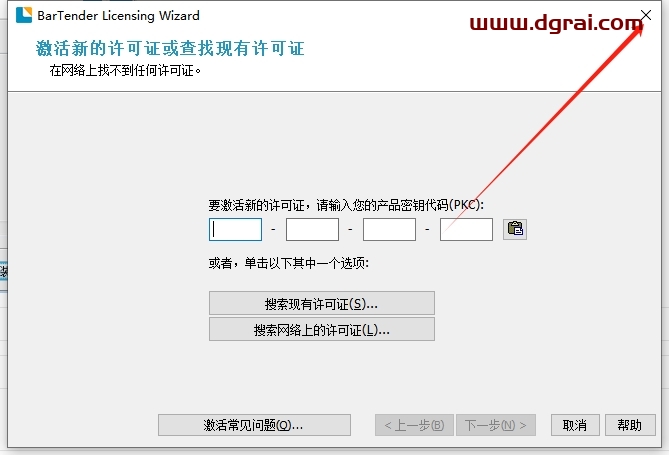The width and height of the screenshot is (669, 455).
Task: Click the second product key code field
Action: click(312, 230)
